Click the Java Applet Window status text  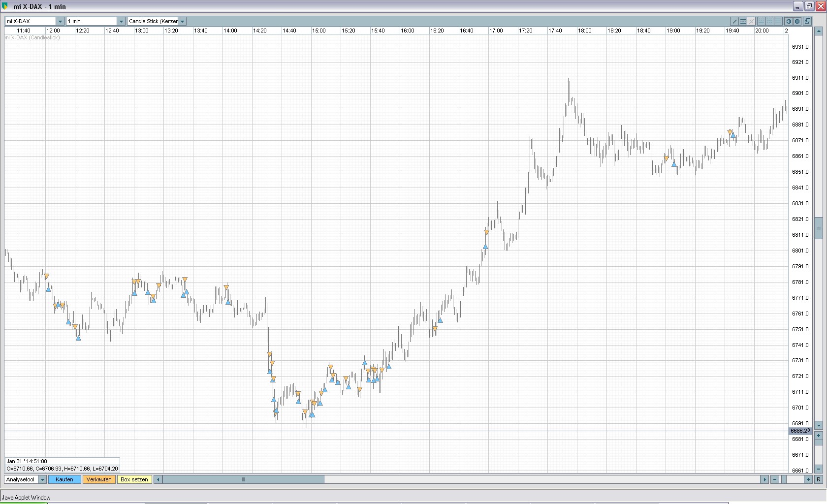point(26,498)
